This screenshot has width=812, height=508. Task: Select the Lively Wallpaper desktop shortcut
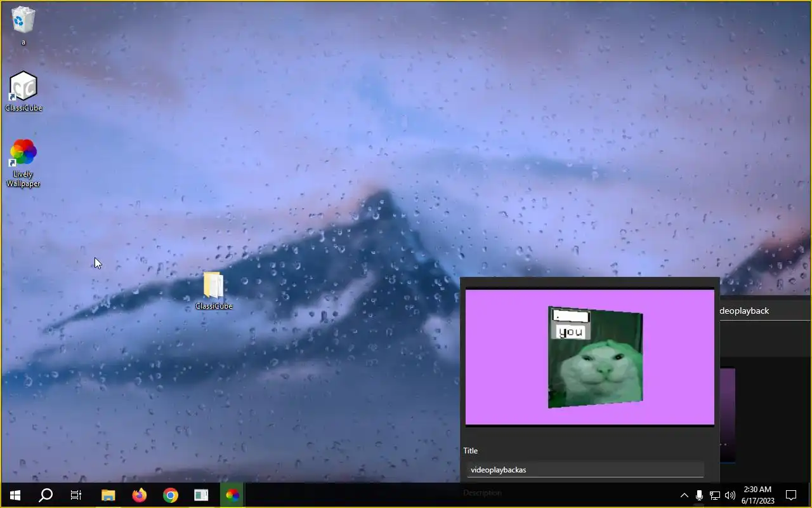click(23, 163)
